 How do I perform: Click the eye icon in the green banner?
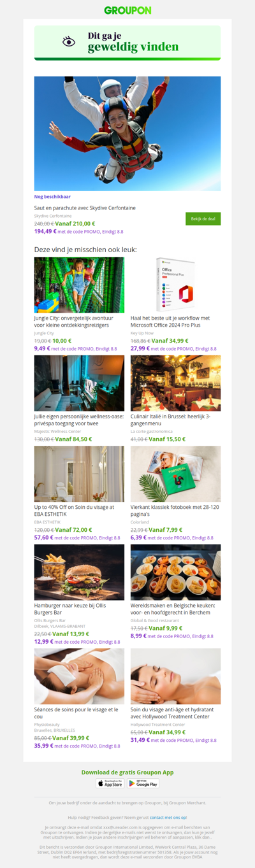point(69,41)
